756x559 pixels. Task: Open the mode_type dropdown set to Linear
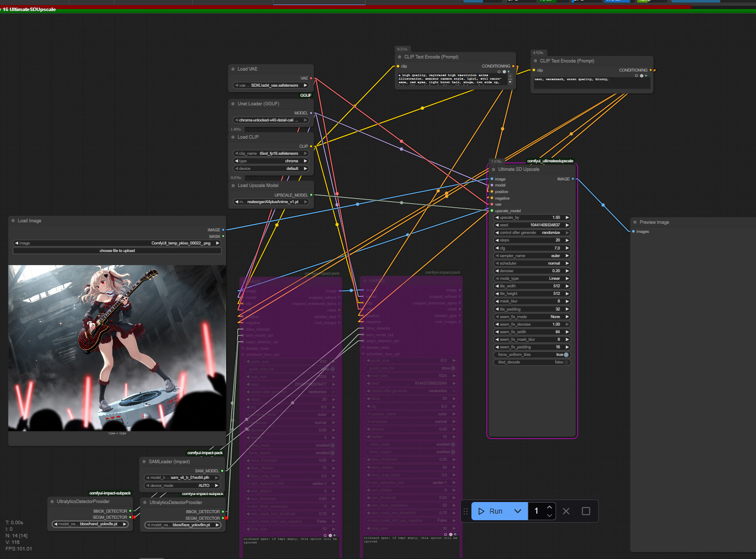pos(532,278)
